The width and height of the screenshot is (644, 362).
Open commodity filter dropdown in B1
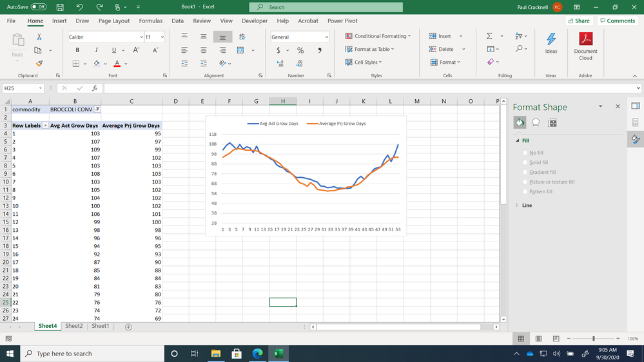point(97,109)
